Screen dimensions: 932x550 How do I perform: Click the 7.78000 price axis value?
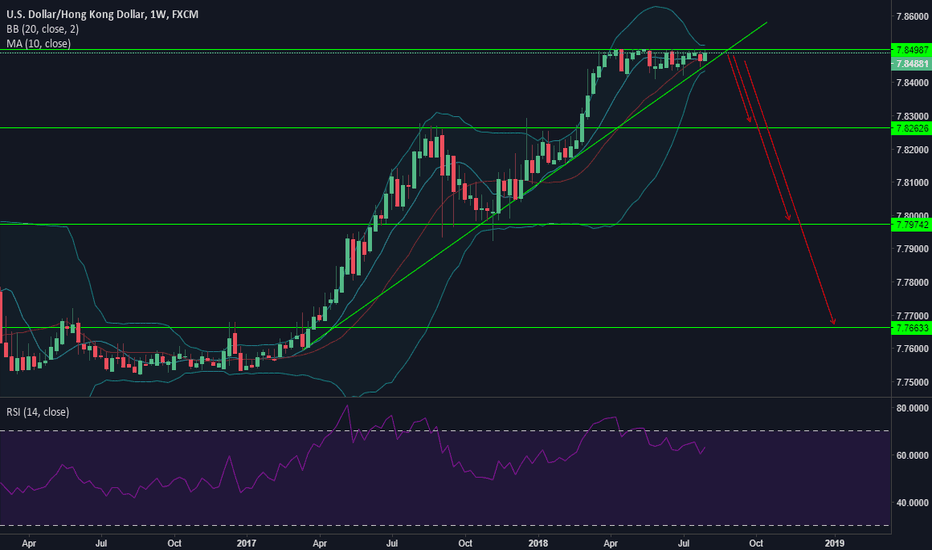point(912,282)
